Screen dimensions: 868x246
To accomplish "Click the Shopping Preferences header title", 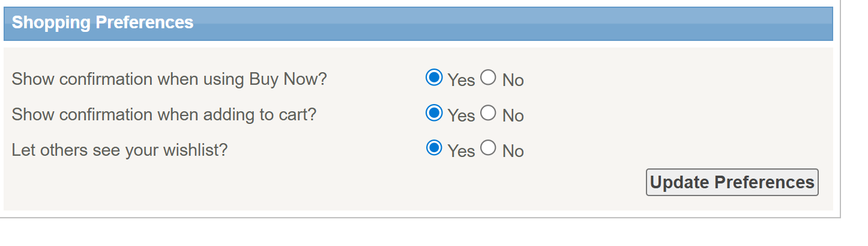I will point(103,22).
